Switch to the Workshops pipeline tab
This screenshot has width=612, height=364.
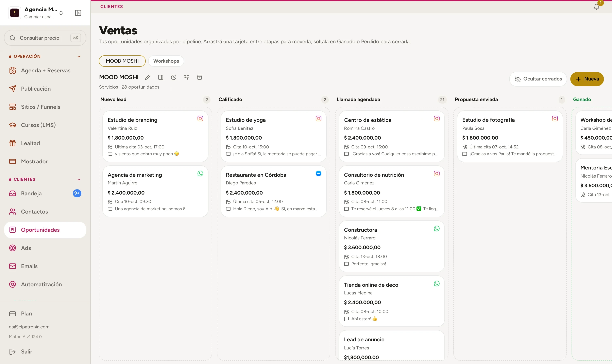click(166, 61)
